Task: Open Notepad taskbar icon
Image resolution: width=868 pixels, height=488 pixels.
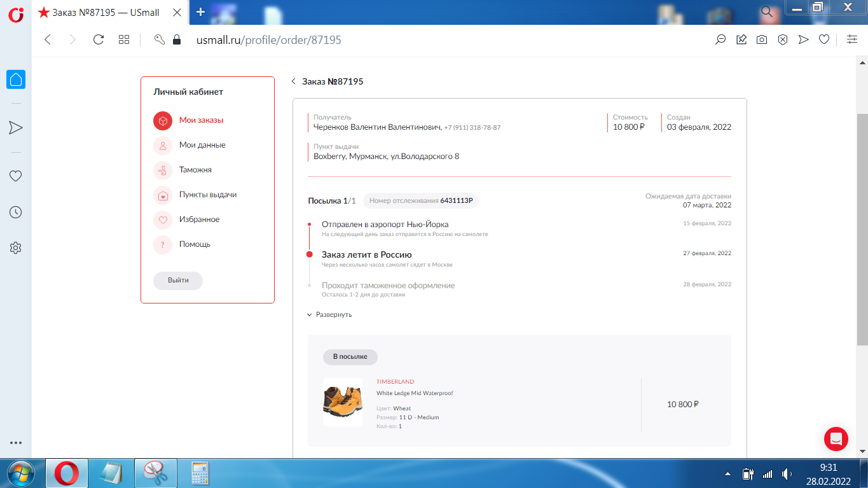Action: pos(111,473)
